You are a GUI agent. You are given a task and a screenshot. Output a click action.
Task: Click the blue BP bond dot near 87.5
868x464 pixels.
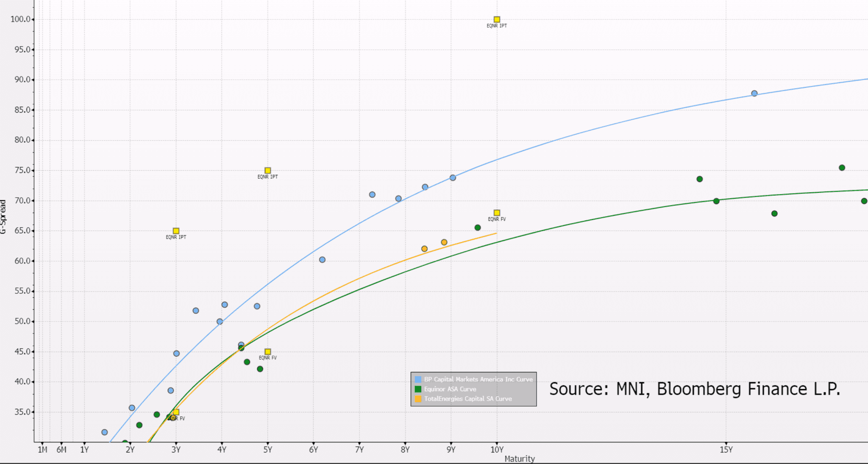coord(754,93)
